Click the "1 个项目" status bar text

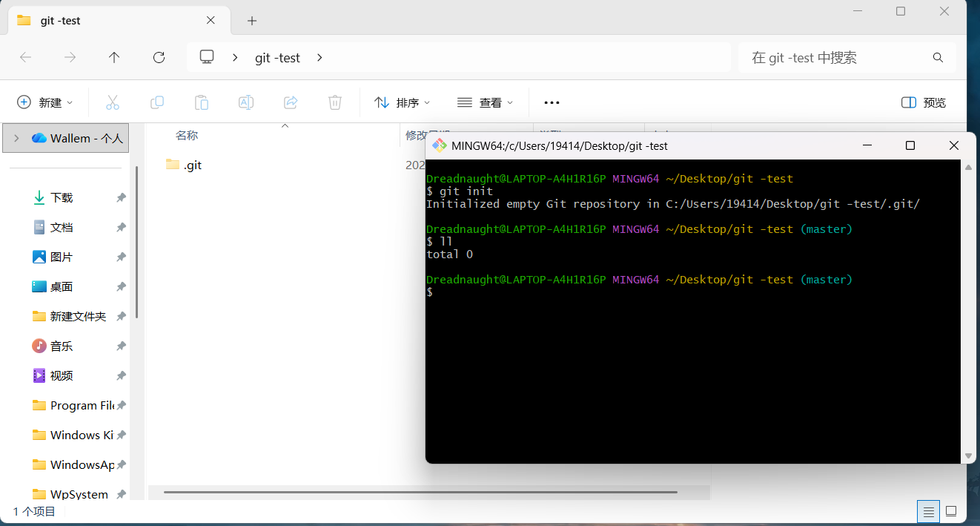pyautogui.click(x=34, y=511)
